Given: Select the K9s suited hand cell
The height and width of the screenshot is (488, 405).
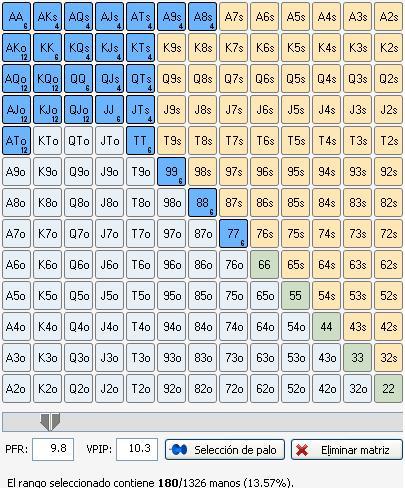Looking at the screenshot, I should 171,48.
